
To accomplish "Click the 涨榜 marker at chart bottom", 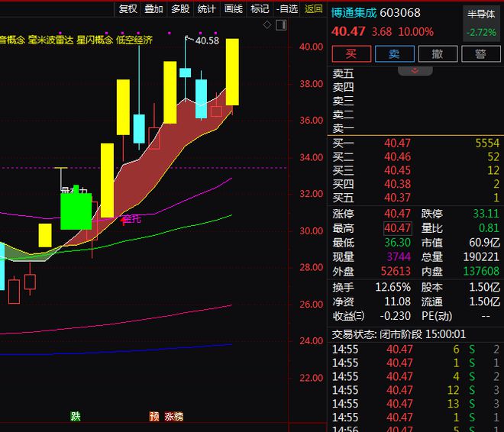I will tap(174, 417).
